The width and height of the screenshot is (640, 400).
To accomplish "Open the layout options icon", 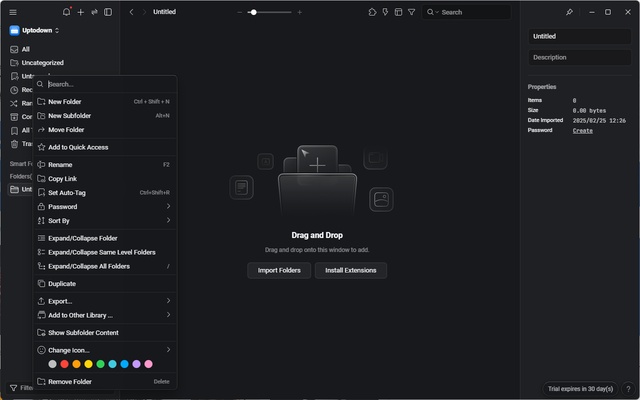I will click(x=398, y=12).
